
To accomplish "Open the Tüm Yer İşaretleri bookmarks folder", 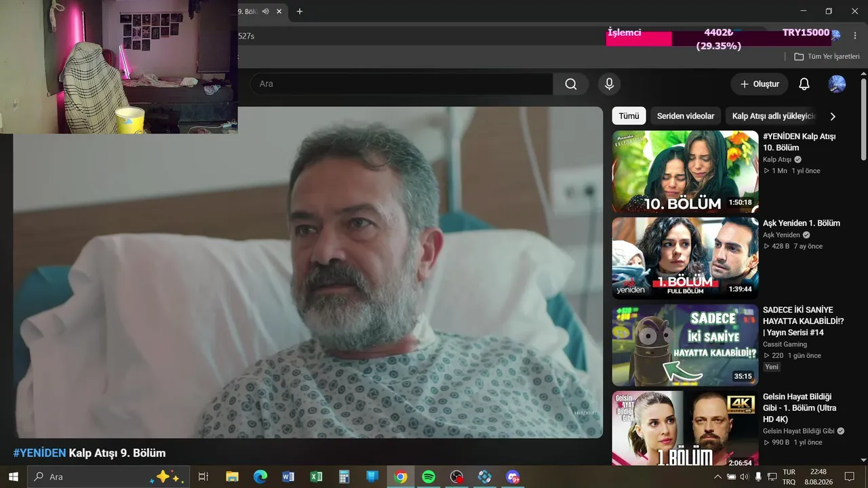I will pyautogui.click(x=827, y=57).
